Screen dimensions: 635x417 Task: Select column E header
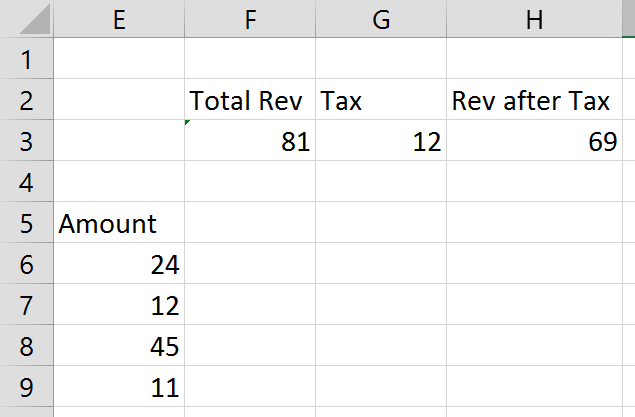tap(119, 18)
